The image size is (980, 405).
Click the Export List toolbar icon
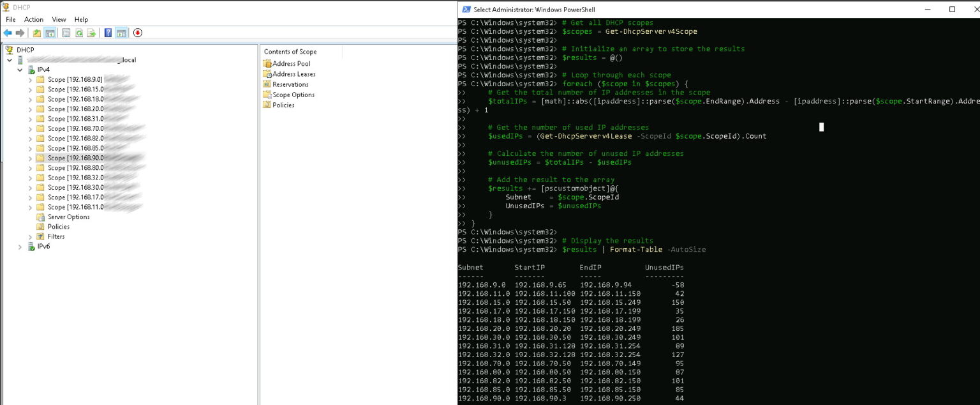(91, 33)
